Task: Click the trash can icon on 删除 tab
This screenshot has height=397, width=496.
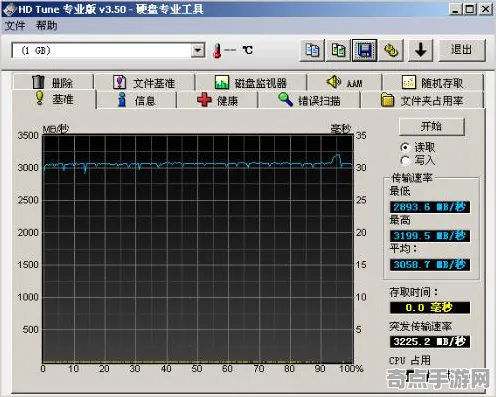Action: [x=39, y=82]
